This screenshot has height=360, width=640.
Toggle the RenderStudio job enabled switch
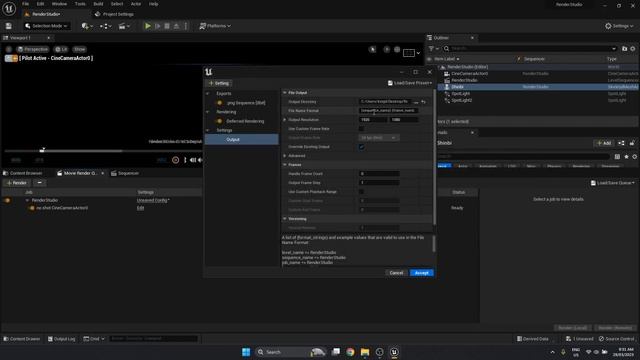(x=7, y=200)
